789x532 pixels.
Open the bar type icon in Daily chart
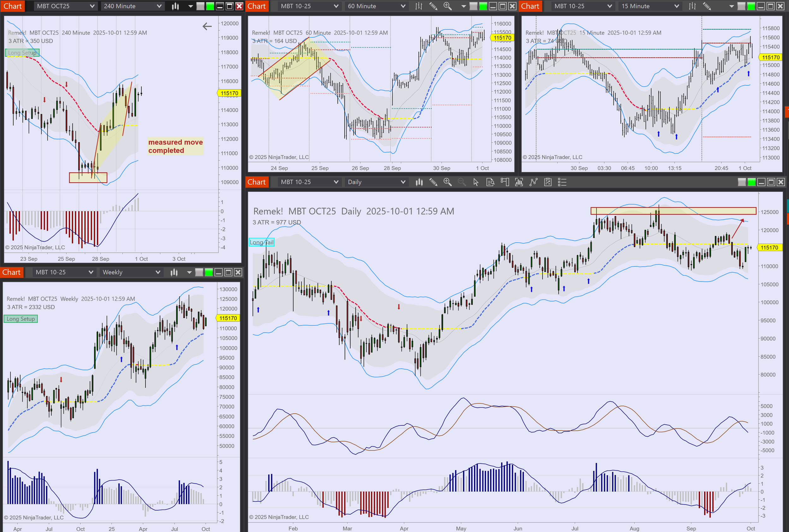pos(419,182)
